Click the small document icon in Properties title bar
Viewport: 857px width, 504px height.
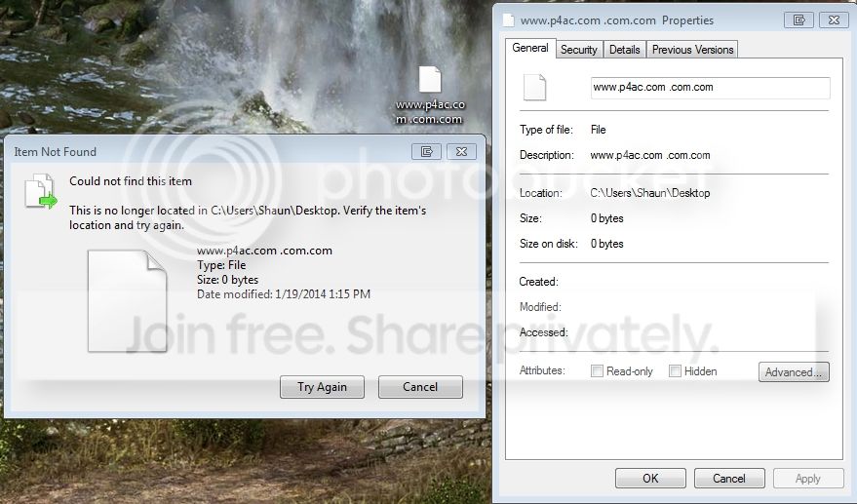[509, 20]
